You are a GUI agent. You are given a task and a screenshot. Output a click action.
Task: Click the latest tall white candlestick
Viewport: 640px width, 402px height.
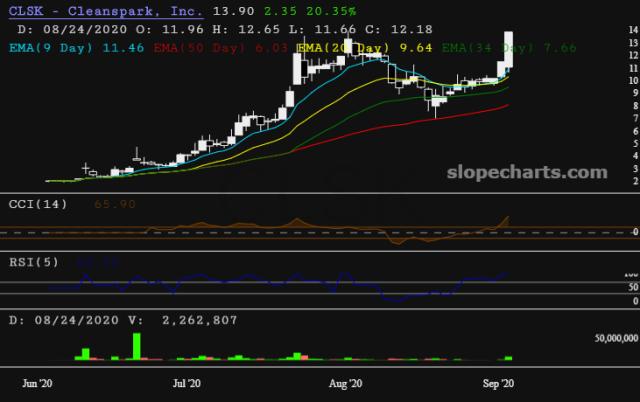[509, 52]
